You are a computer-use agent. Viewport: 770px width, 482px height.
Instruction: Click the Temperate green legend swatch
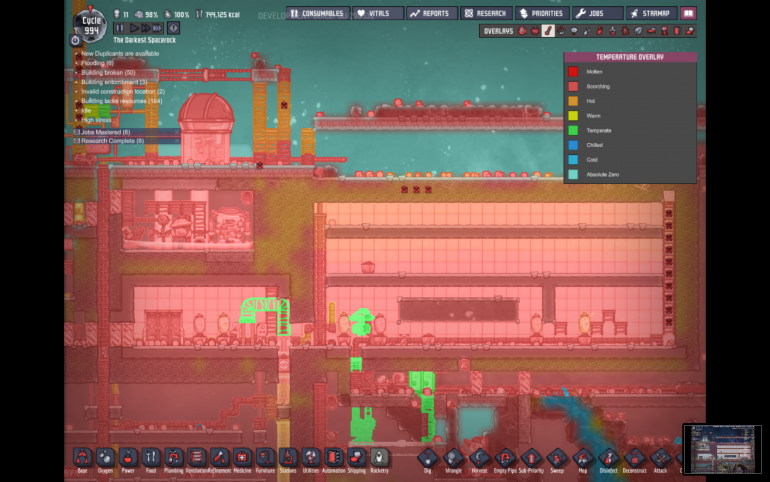coord(573,131)
